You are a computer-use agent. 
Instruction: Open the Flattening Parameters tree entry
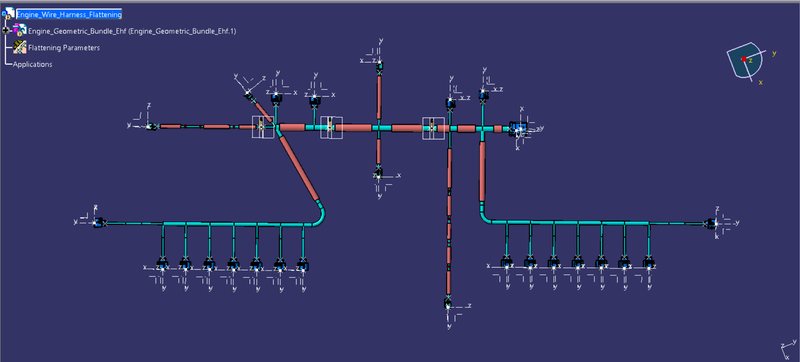pyautogui.click(x=64, y=48)
